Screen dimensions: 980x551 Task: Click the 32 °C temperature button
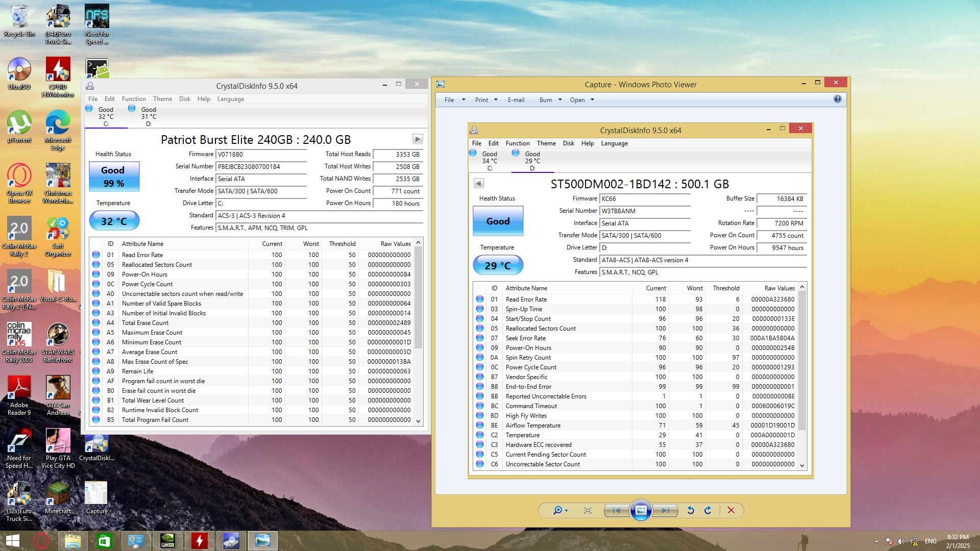[x=114, y=221]
